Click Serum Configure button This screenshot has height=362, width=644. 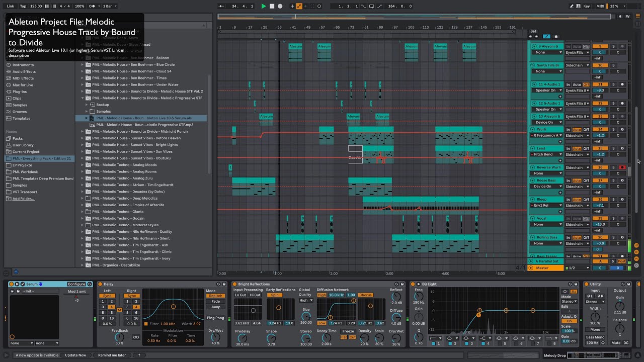pyautogui.click(x=76, y=284)
